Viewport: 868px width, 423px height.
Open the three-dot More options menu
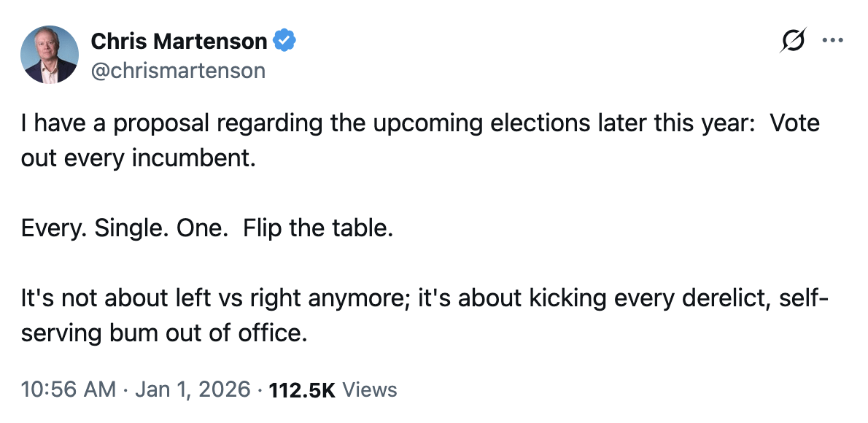tap(832, 41)
